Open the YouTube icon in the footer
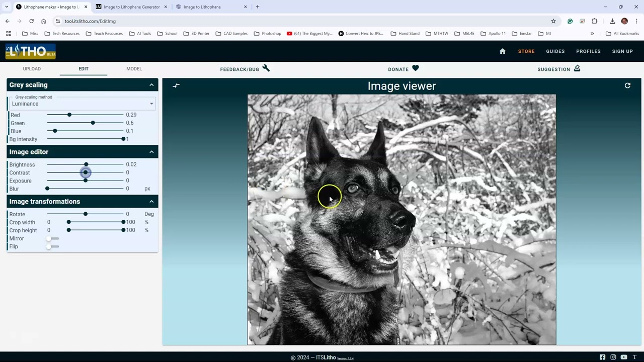Image resolution: width=644 pixels, height=362 pixels. pos(624,357)
